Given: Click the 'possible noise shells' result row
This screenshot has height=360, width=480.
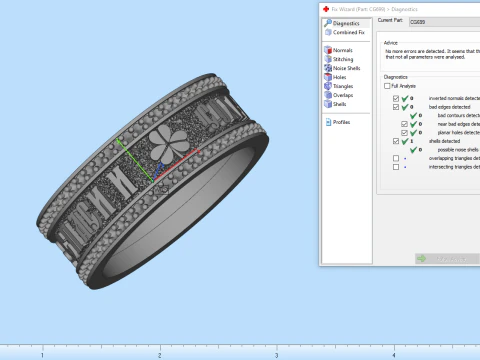Looking at the screenshot, I should coord(445,150).
